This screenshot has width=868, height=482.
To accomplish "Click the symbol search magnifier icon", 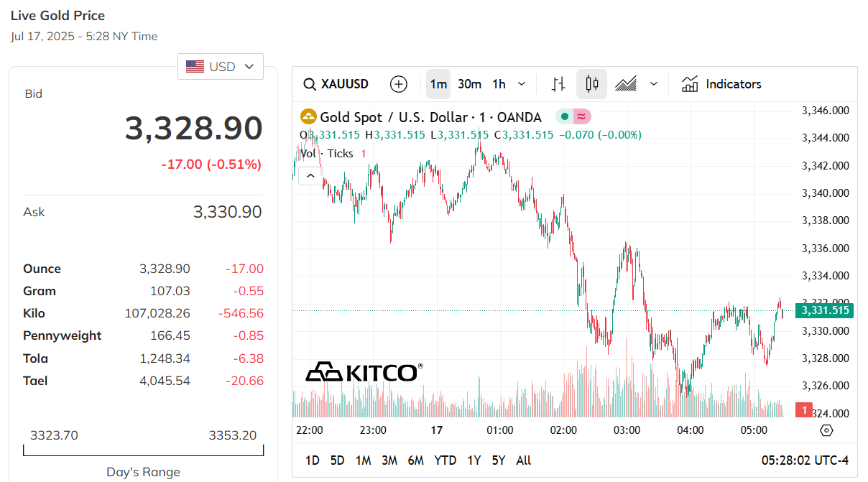I will (x=310, y=84).
